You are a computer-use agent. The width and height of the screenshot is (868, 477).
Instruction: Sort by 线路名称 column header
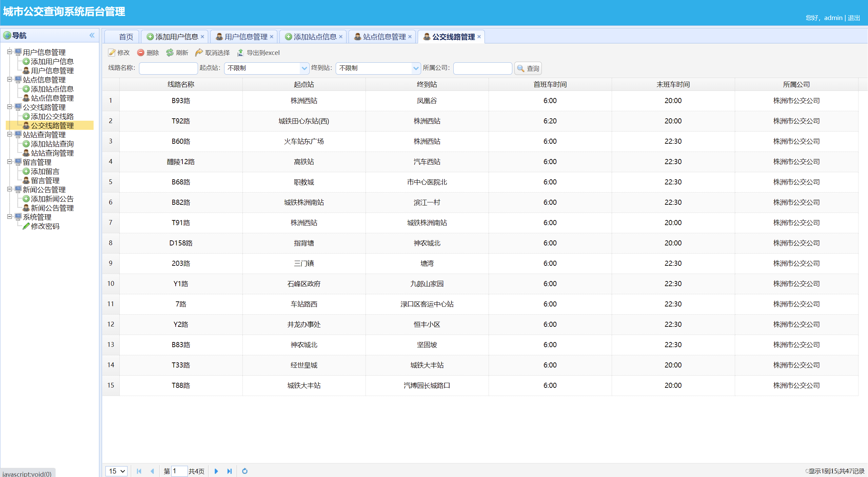(x=181, y=84)
